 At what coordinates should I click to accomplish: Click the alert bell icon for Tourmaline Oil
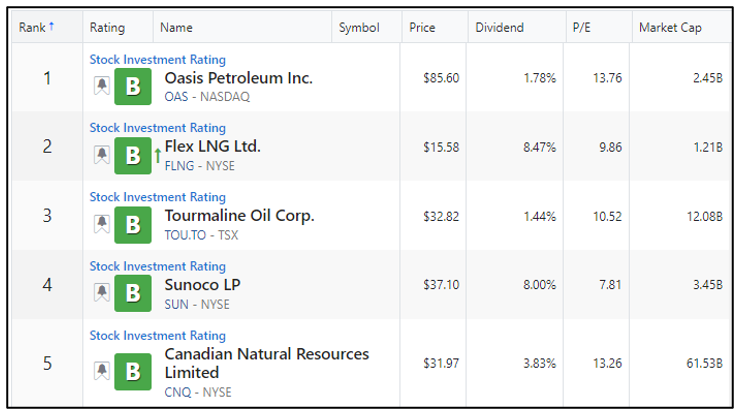click(102, 224)
